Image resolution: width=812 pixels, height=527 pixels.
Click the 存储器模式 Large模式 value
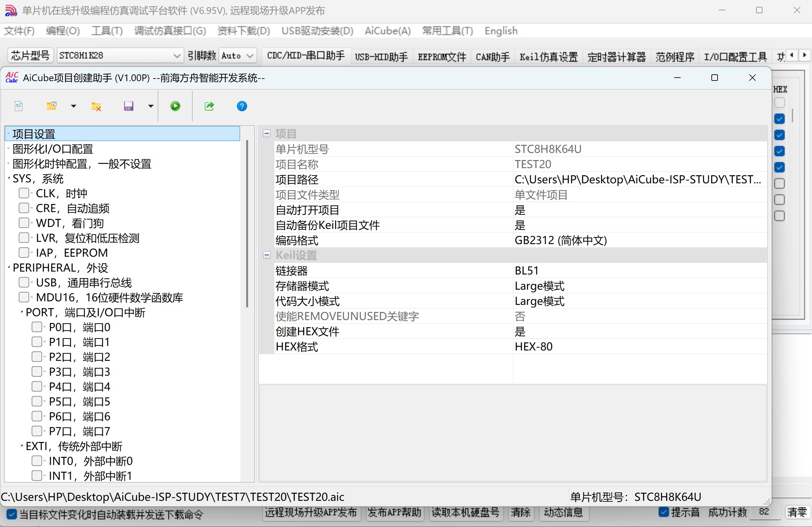[639, 286]
